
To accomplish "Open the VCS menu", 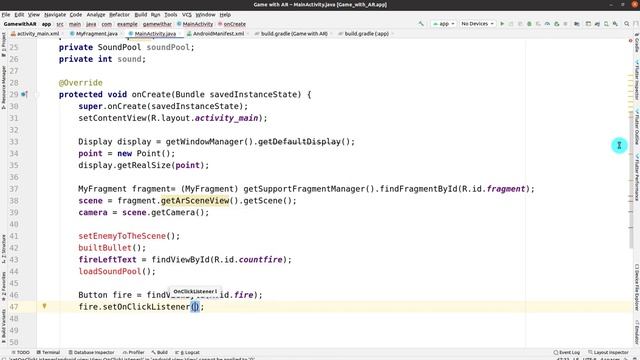I will click(x=187, y=15).
